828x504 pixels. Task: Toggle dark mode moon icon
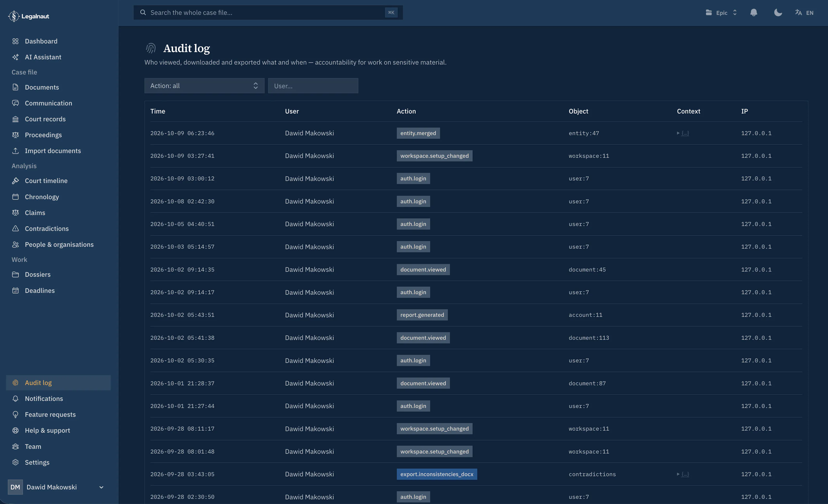coord(778,13)
